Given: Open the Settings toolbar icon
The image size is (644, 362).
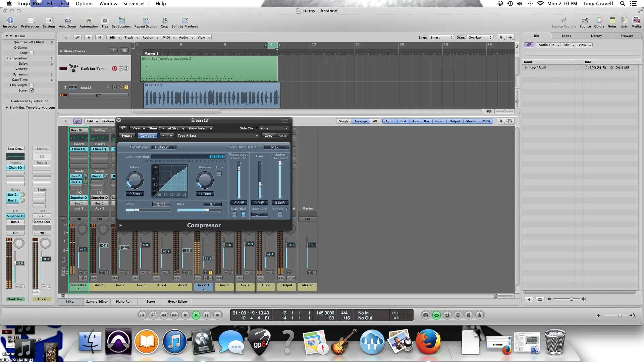Looking at the screenshot, I should pos(49,22).
